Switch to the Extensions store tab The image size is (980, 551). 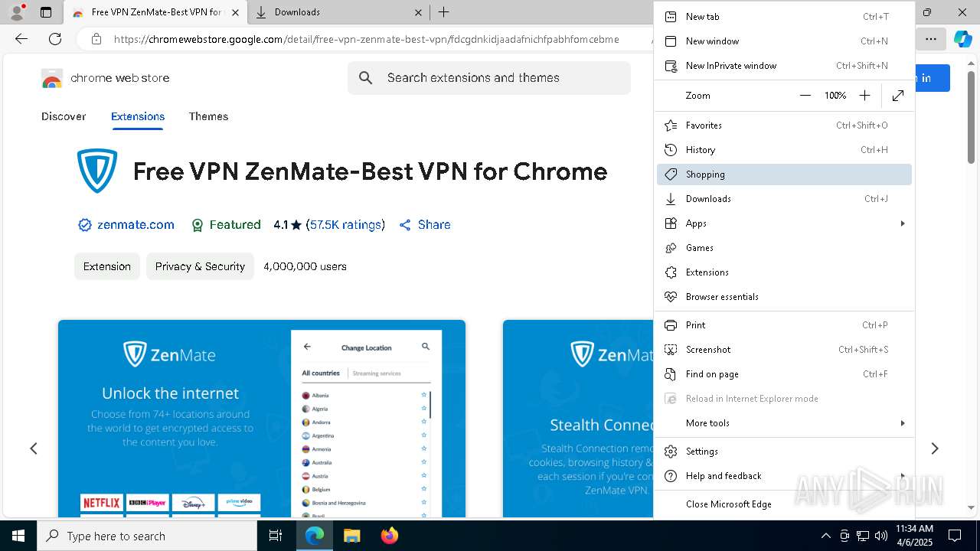pyautogui.click(x=138, y=116)
